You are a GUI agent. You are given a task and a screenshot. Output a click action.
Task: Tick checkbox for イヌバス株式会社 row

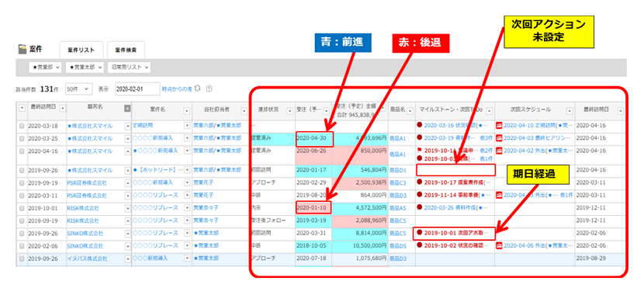(x=22, y=259)
